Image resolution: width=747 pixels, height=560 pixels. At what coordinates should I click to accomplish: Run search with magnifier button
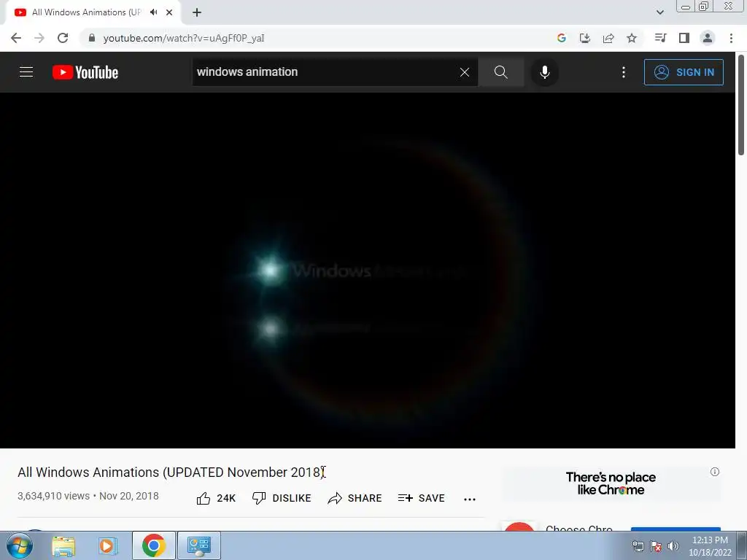[x=500, y=72]
